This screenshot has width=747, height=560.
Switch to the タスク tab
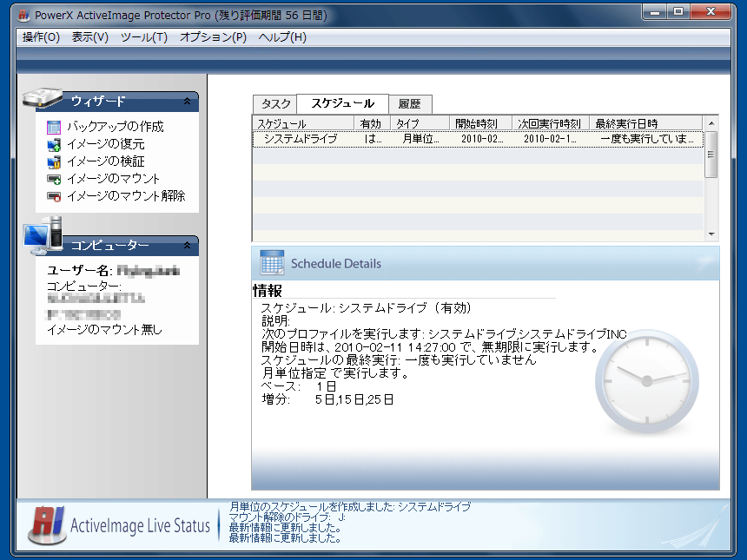(x=275, y=104)
